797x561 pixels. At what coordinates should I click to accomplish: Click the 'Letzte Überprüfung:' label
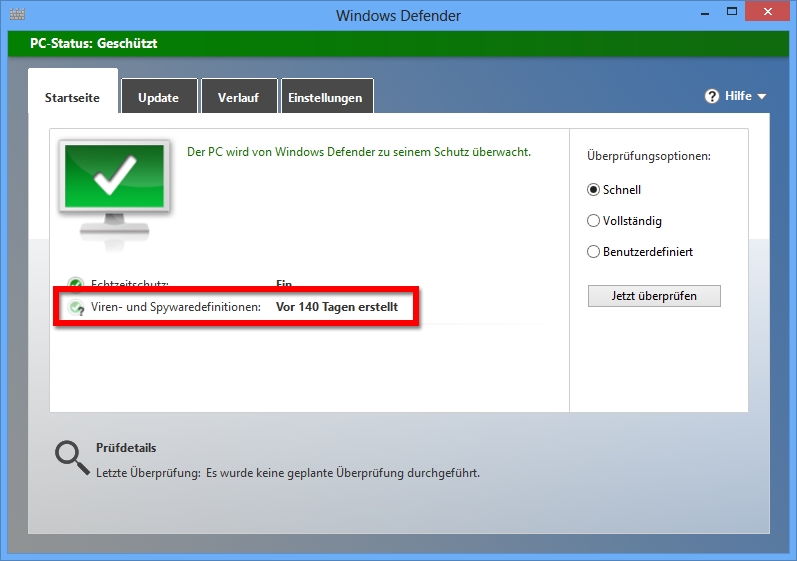[x=148, y=473]
